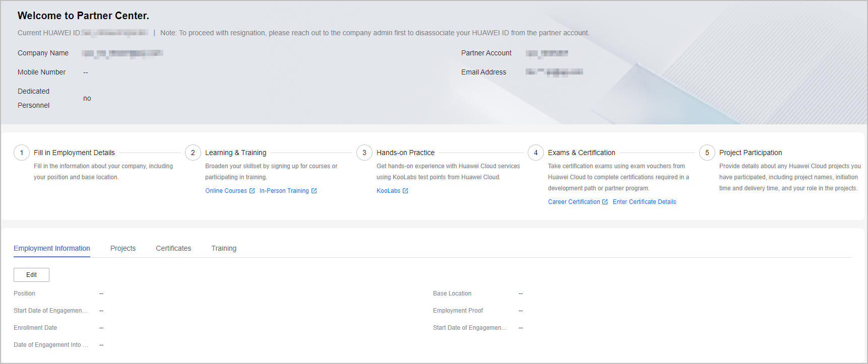The height and width of the screenshot is (364, 868).
Task: Select the step 4 circle for Exams & Certification
Action: [x=536, y=153]
